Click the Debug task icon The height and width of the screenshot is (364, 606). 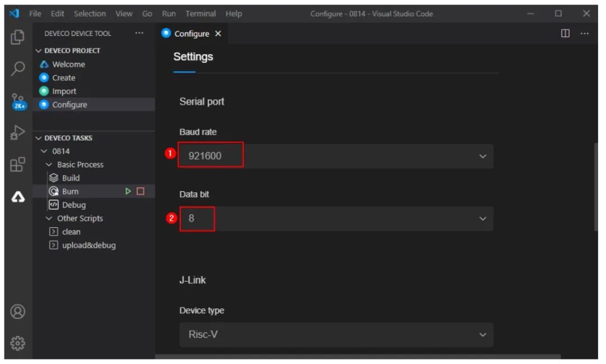click(54, 205)
